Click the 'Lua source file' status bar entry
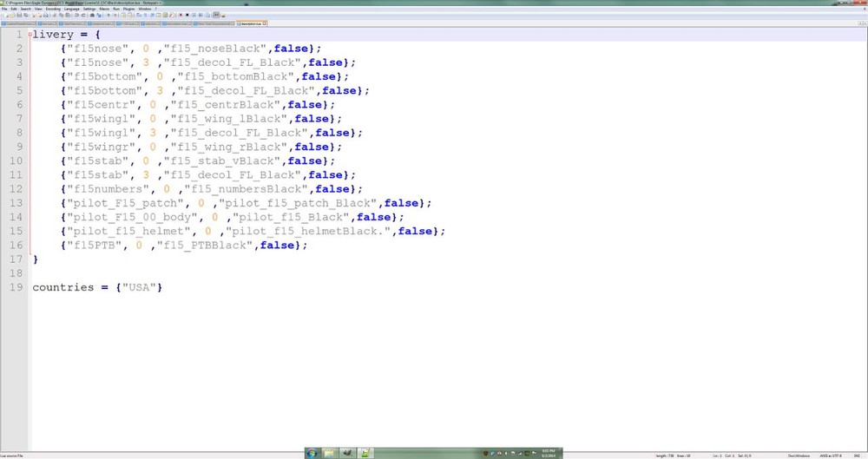Screen dimensions: 868x459 coord(11,456)
